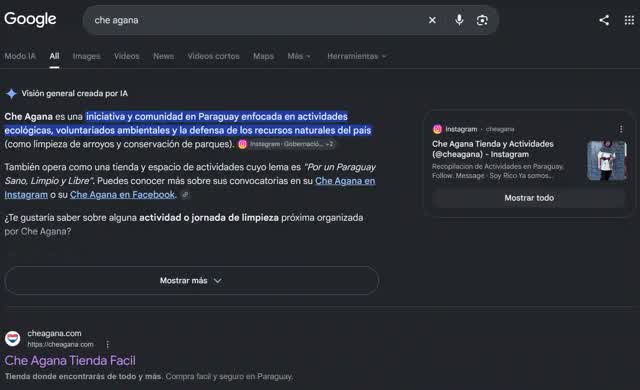The width and height of the screenshot is (640, 390).
Task: Click the highlighted 'iniciativa y comunidad en Paraguay' text
Action: 162,116
